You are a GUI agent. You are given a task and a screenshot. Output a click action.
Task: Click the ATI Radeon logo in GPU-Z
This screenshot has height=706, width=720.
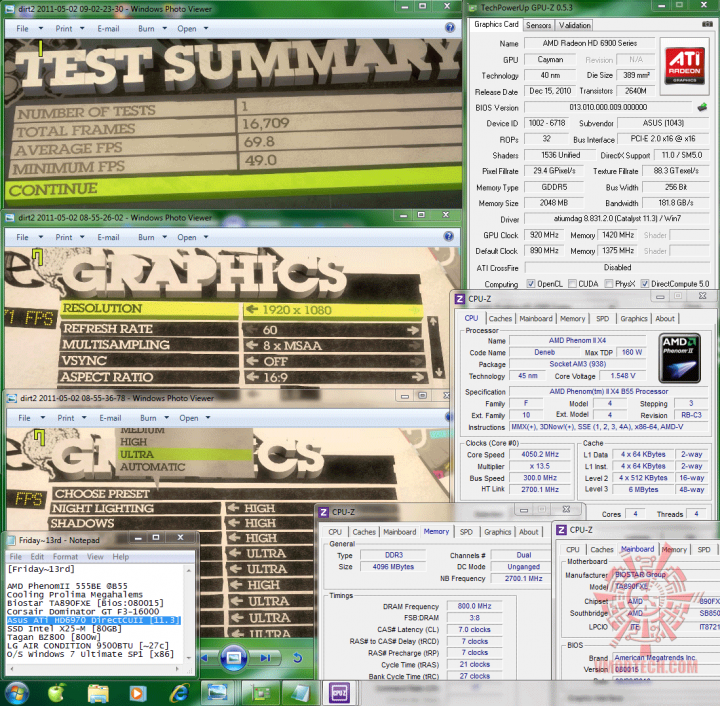coord(684,67)
